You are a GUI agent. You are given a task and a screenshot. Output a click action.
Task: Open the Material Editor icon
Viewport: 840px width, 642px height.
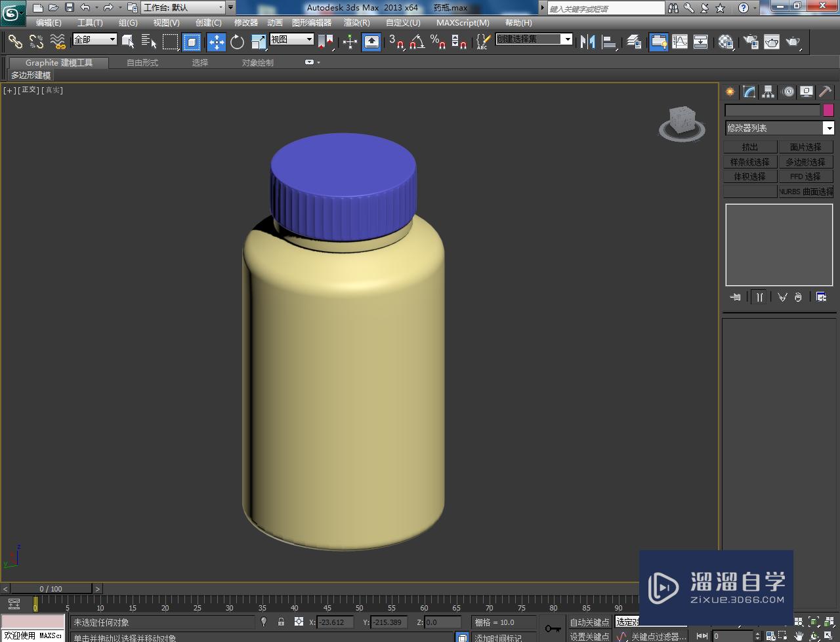tap(725, 42)
